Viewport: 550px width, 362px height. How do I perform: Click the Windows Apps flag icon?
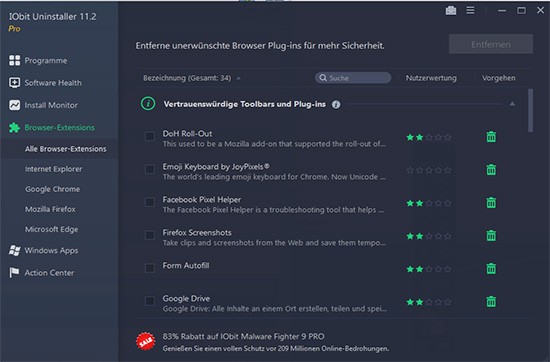(14, 250)
